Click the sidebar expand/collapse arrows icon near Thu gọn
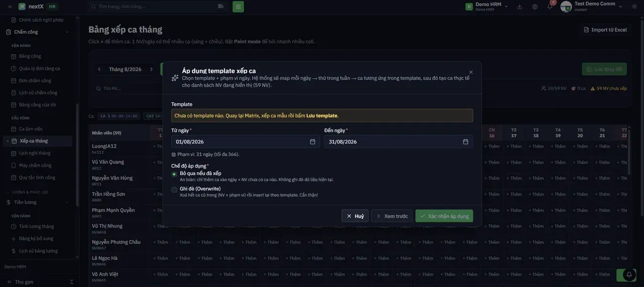 click(71, 282)
